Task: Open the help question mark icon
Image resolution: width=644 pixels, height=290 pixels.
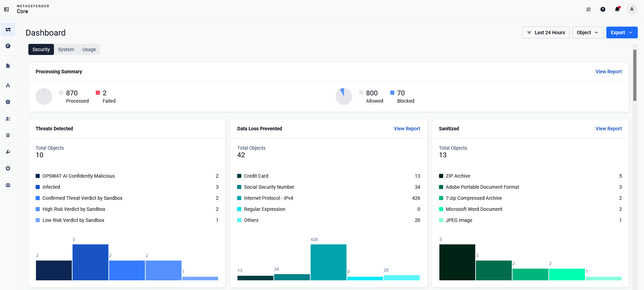Action: [603, 9]
